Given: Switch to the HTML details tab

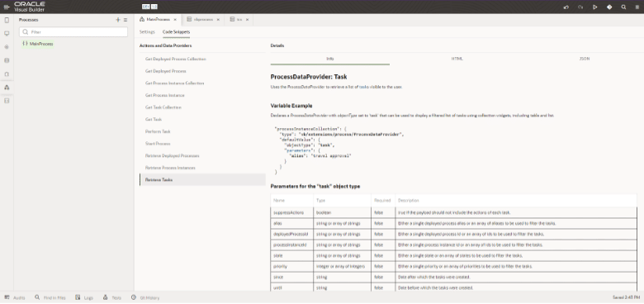Looking at the screenshot, I should point(457,59).
